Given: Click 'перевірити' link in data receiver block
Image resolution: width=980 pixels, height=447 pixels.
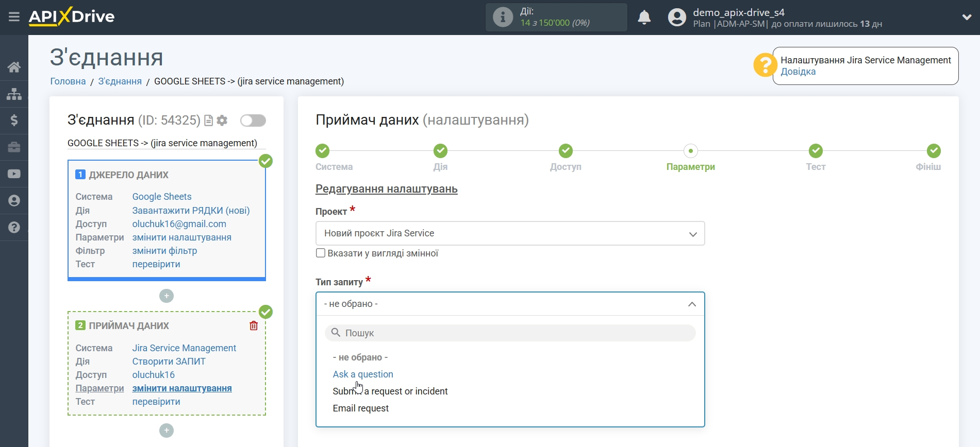Looking at the screenshot, I should point(156,402).
